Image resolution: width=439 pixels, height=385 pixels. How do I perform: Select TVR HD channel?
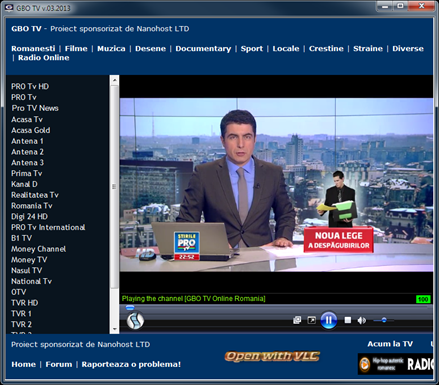[x=25, y=303]
